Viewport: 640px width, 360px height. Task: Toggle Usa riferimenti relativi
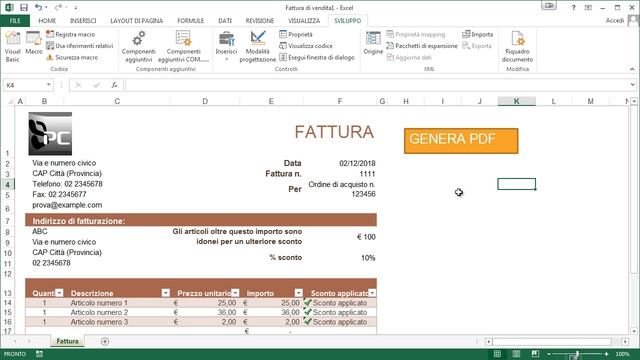[x=80, y=46]
